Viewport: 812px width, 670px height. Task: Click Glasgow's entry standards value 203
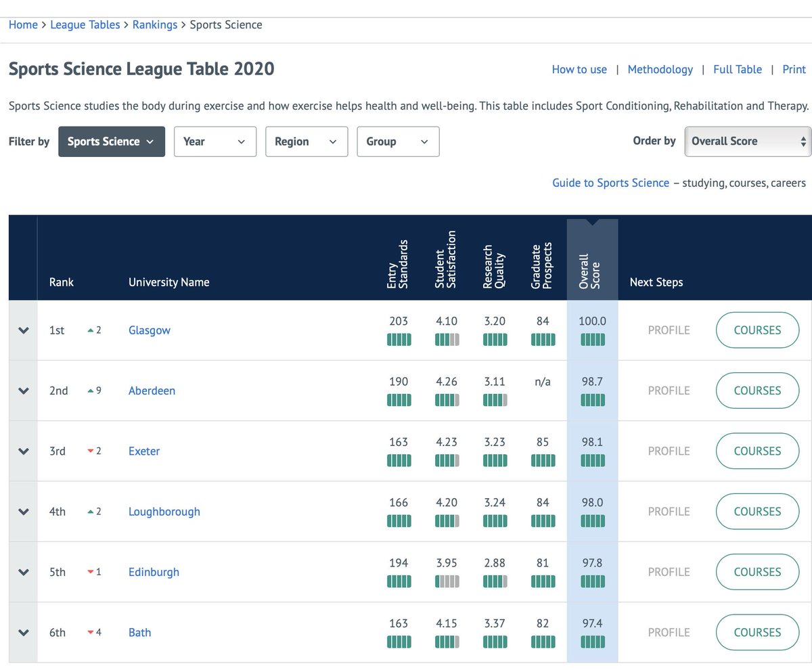(x=399, y=321)
